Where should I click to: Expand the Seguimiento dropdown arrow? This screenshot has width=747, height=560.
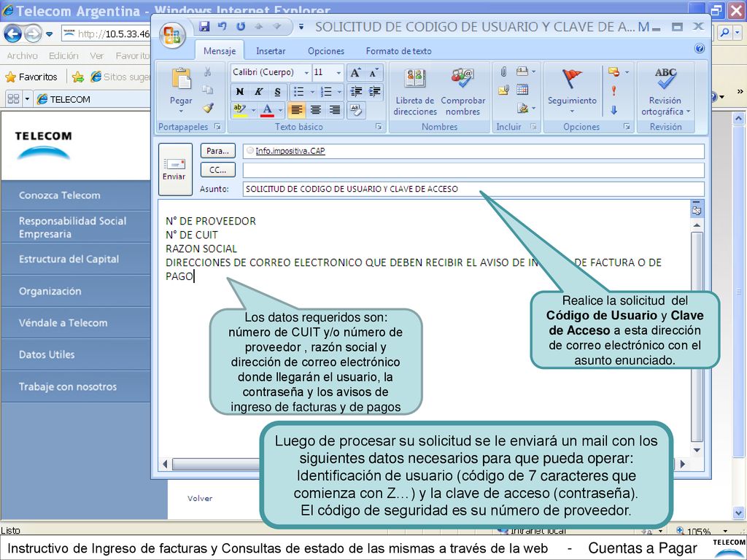[572, 112]
